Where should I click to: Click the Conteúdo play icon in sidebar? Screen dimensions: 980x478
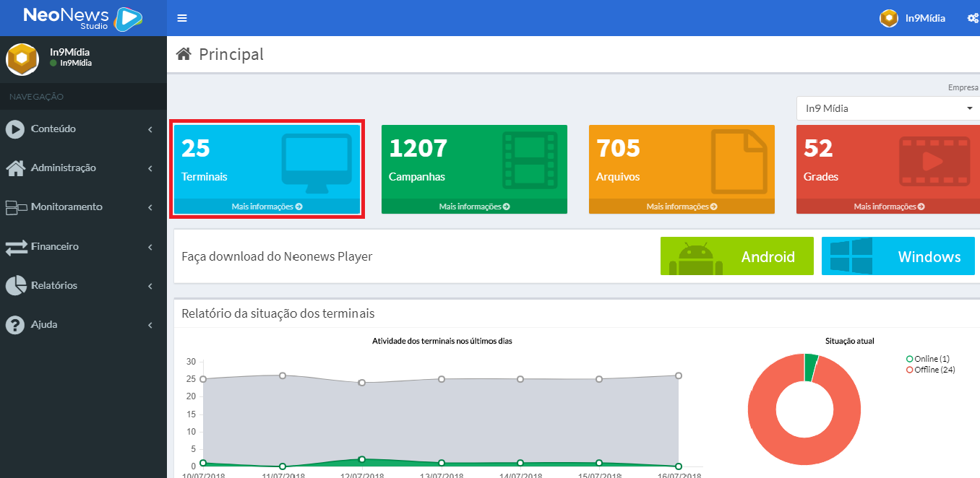15,129
